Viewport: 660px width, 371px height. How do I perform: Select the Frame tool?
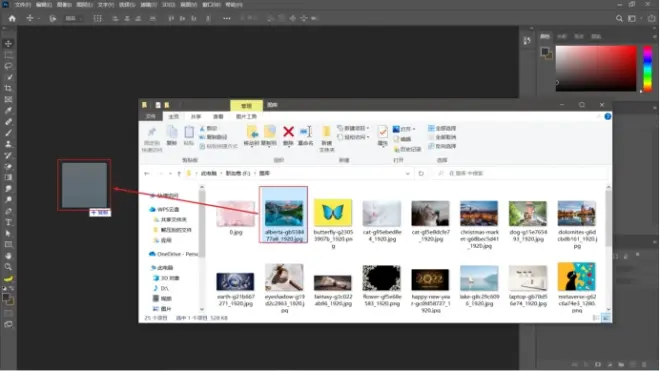[8, 99]
